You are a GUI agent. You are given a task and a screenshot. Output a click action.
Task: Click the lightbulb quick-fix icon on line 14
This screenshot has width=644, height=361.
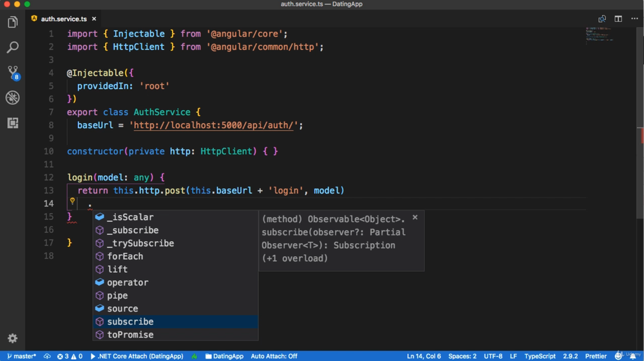click(x=72, y=202)
